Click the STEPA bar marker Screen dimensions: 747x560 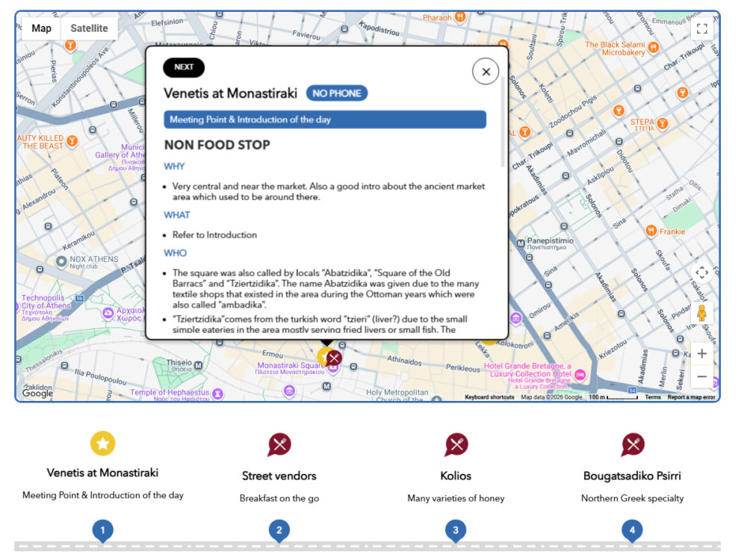[662, 124]
